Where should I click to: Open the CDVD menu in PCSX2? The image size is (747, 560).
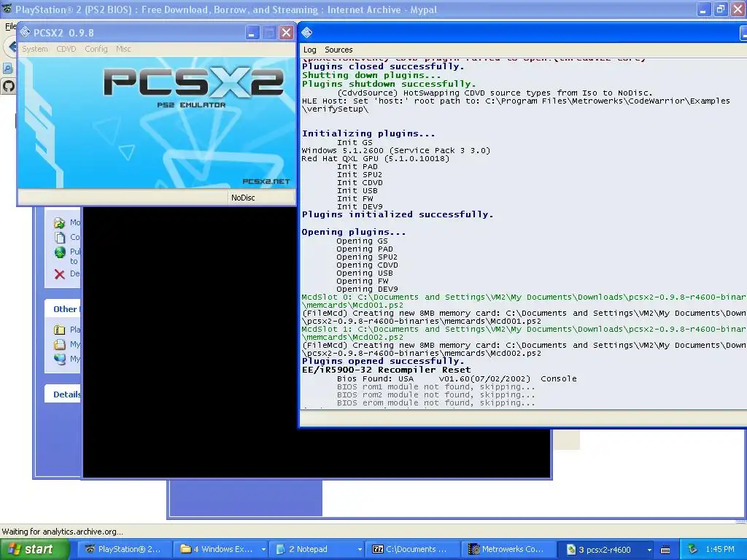point(66,49)
